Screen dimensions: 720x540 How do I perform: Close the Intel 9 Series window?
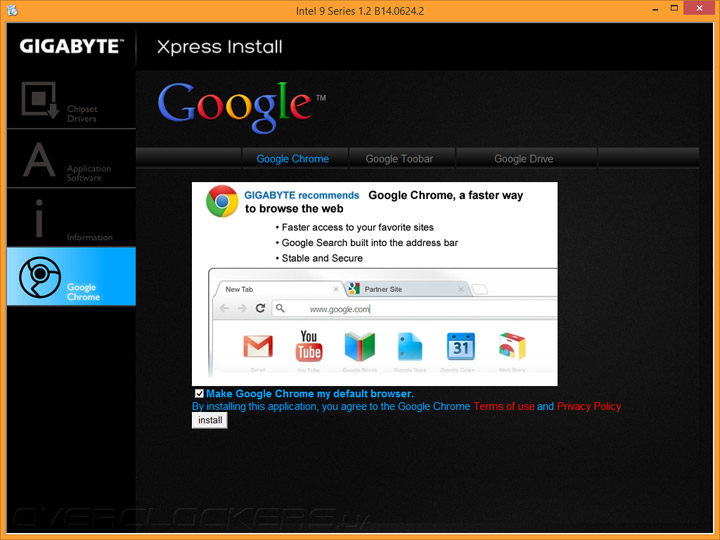[x=699, y=8]
